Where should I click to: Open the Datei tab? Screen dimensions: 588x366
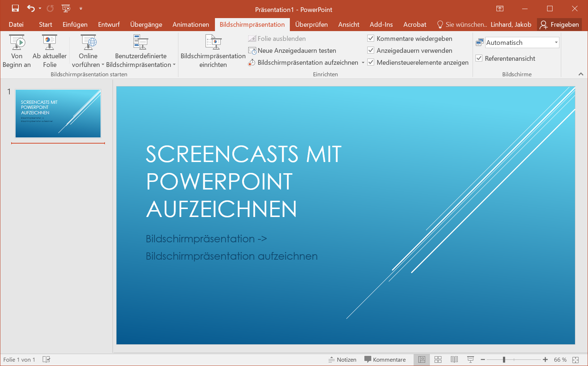(16, 25)
